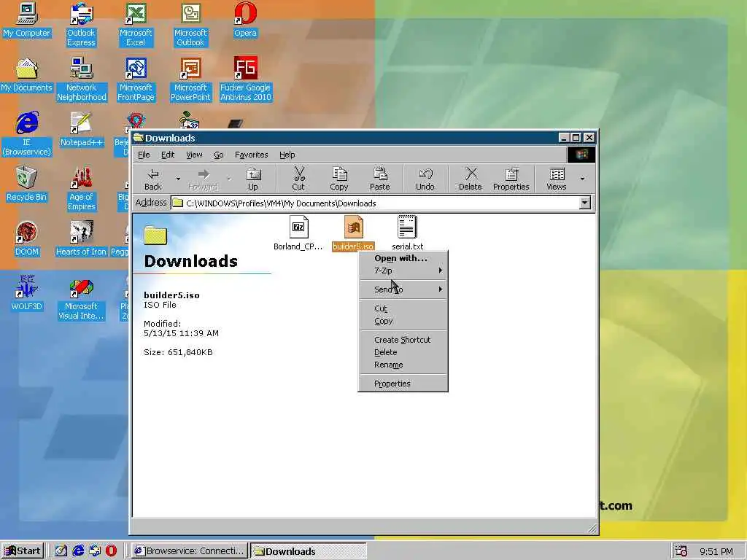Image resolution: width=747 pixels, height=560 pixels.
Task: Launch Microsoft FrontPage shortcut
Action: (136, 79)
